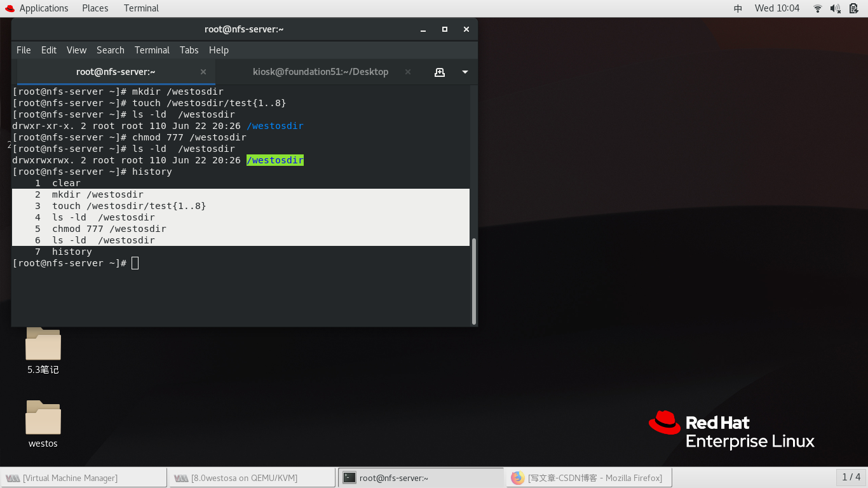868x488 pixels.
Task: Click the Red Hat logo icon in top bar
Action: coord(10,8)
